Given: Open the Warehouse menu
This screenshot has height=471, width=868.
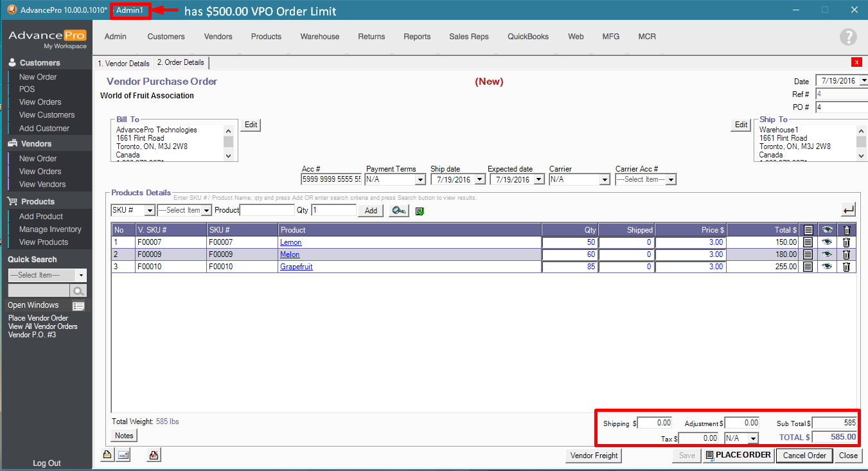Looking at the screenshot, I should (x=319, y=37).
